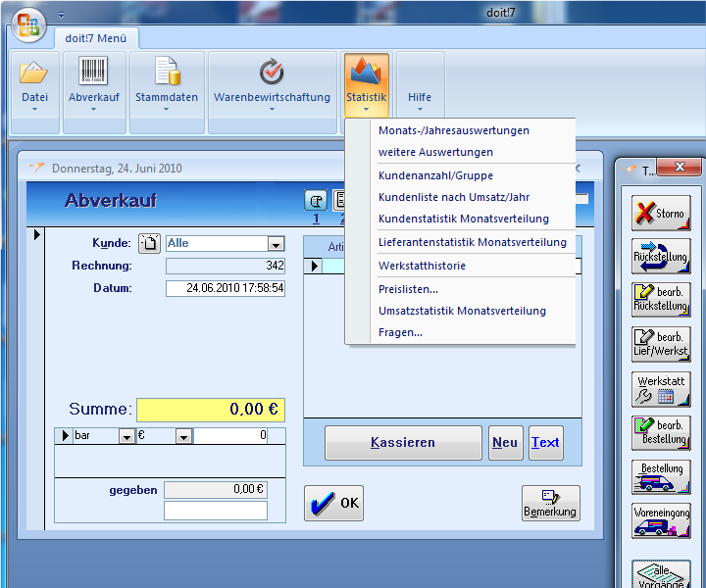Choose weitere Auswertungen menu entry
The width and height of the screenshot is (706, 588).
[435, 152]
